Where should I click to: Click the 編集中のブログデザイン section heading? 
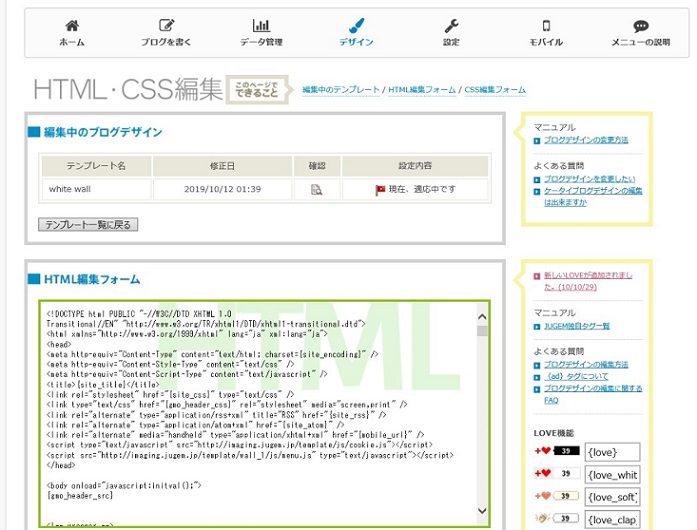click(x=103, y=132)
